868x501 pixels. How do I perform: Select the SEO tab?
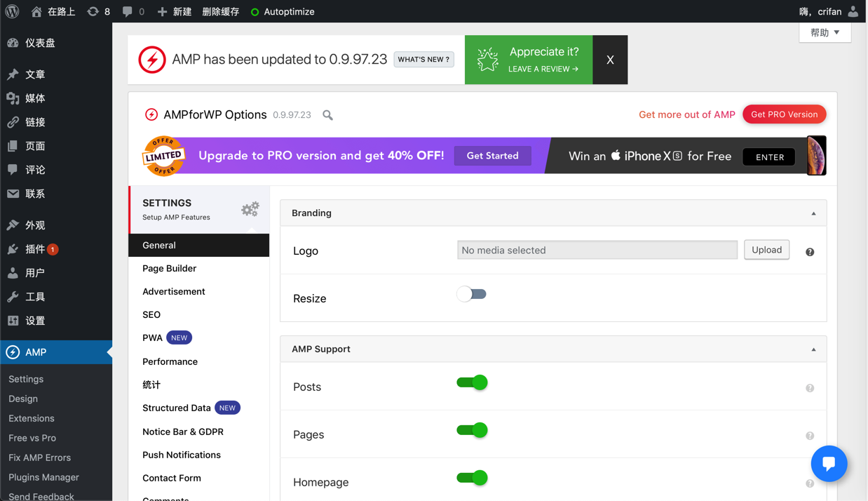pyautogui.click(x=199, y=314)
